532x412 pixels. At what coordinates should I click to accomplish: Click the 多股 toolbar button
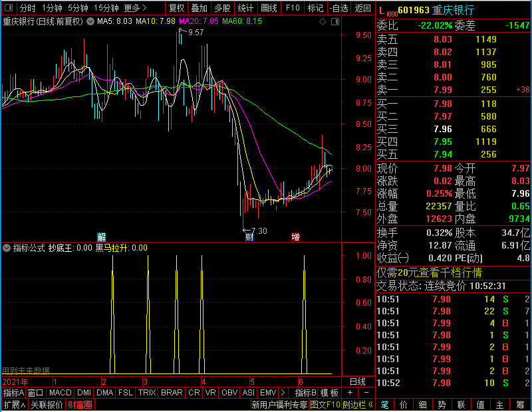222,8
